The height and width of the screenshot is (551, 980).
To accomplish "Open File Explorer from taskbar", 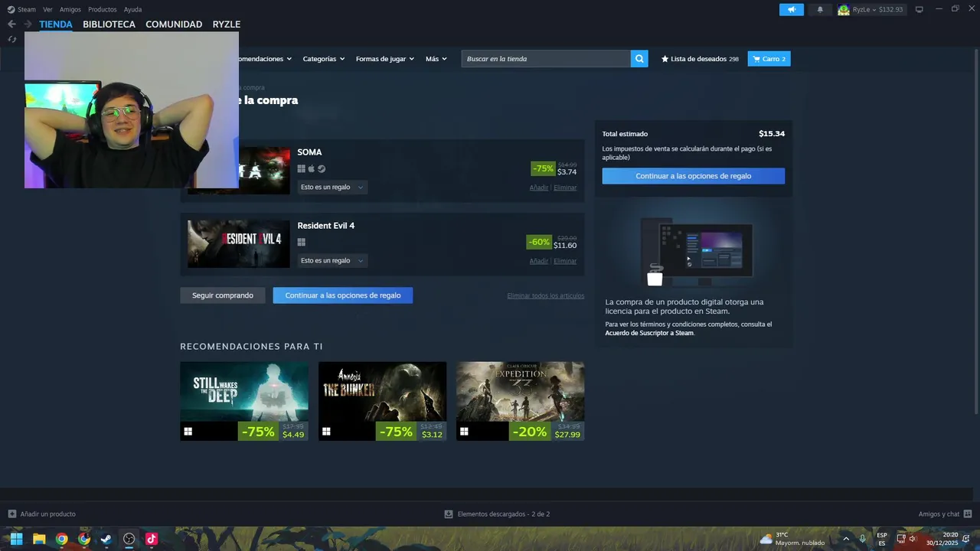I will 39,539.
